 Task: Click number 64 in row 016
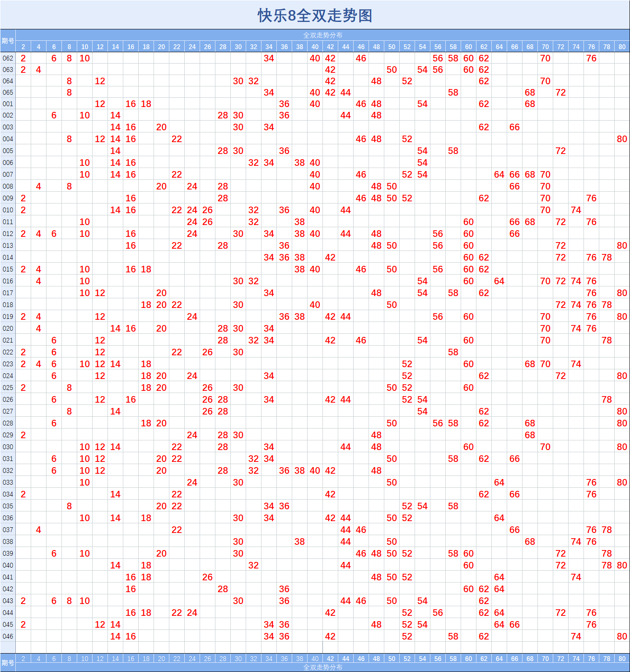[x=499, y=281]
